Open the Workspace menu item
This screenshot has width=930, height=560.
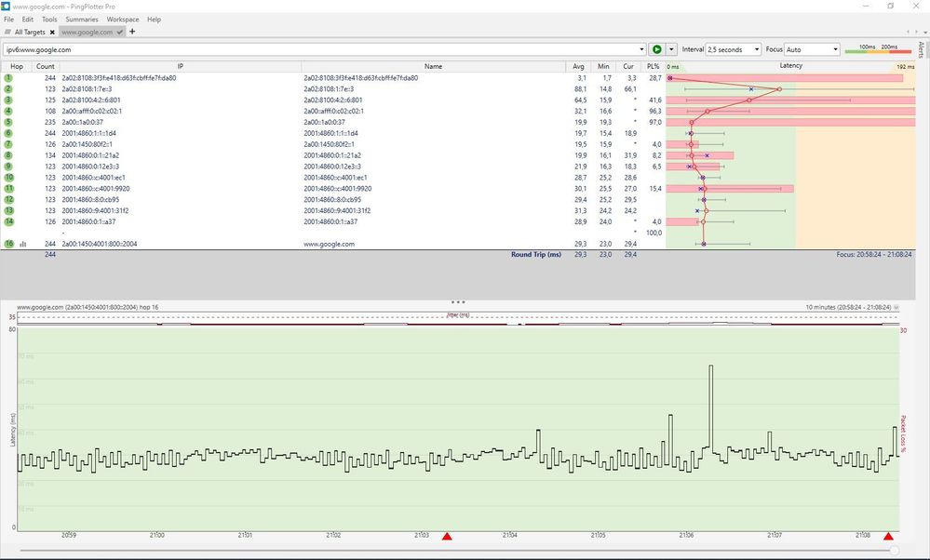click(x=122, y=19)
